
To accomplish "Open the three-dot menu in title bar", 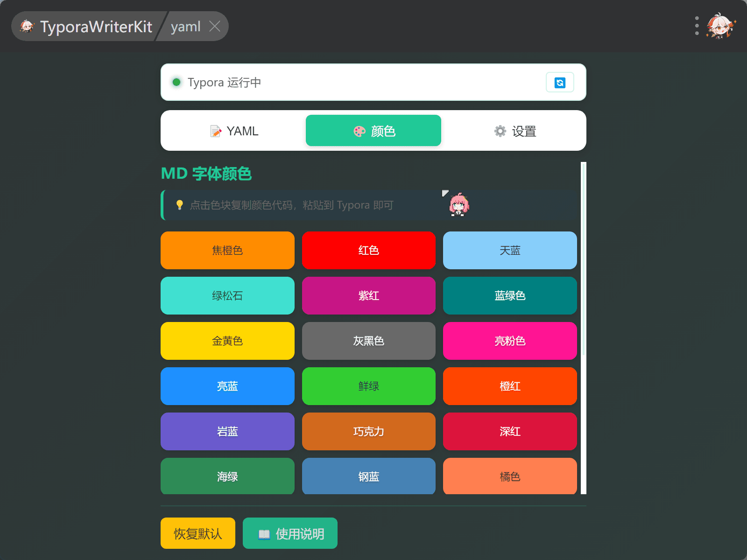I will coord(697,26).
